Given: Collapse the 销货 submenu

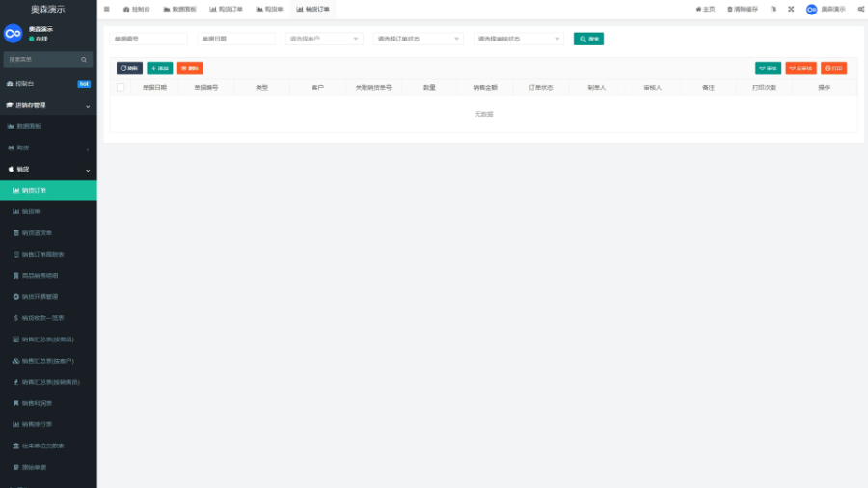Looking at the screenshot, I should coord(48,170).
